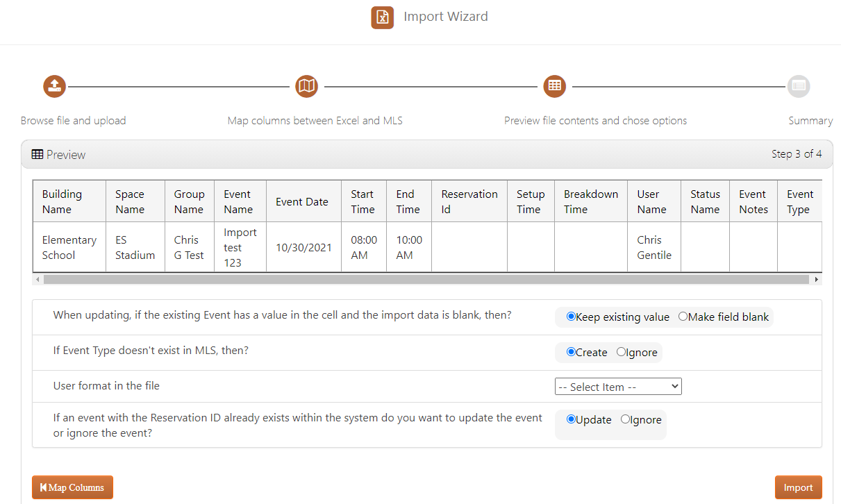The image size is (841, 504).
Task: Click the ES Stadium cell
Action: [135, 247]
